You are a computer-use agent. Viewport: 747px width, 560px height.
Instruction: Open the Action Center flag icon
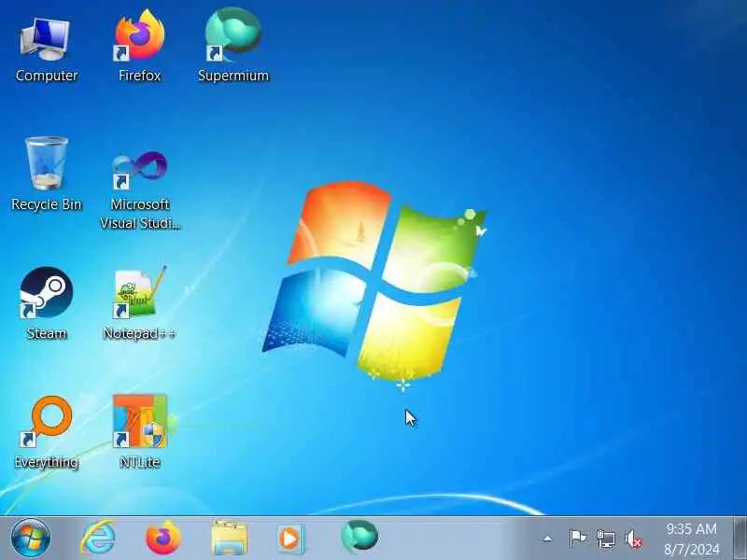point(578,539)
